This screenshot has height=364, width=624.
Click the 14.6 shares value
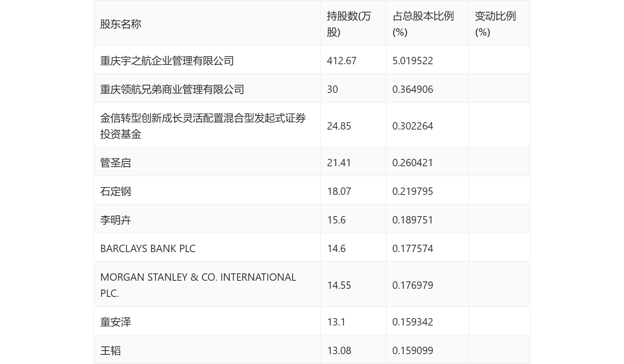(x=337, y=248)
